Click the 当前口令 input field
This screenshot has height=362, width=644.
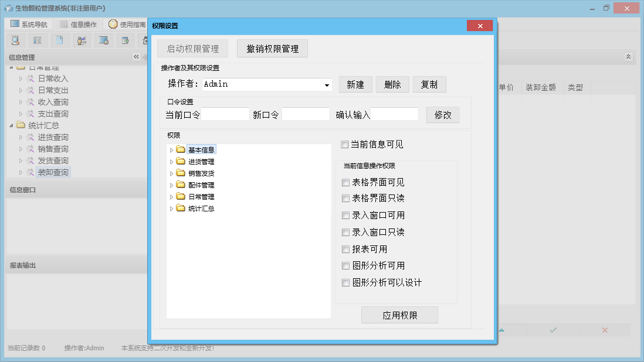coord(225,114)
